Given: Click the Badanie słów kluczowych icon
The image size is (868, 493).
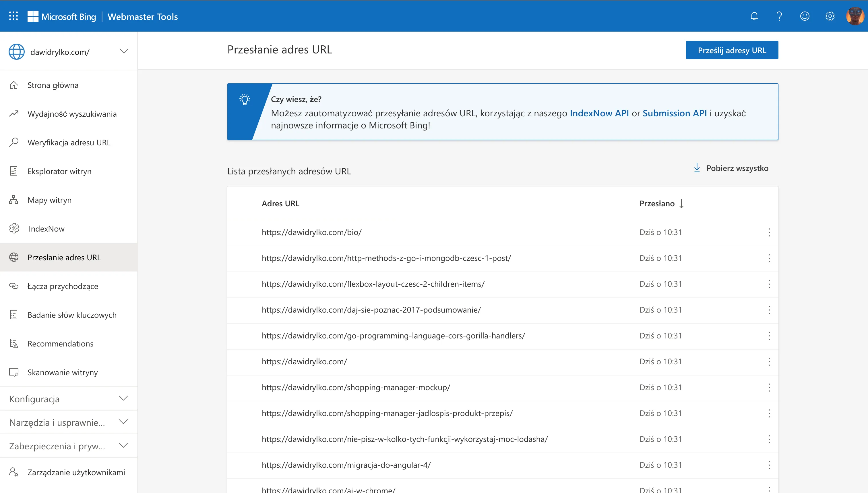Looking at the screenshot, I should [13, 315].
